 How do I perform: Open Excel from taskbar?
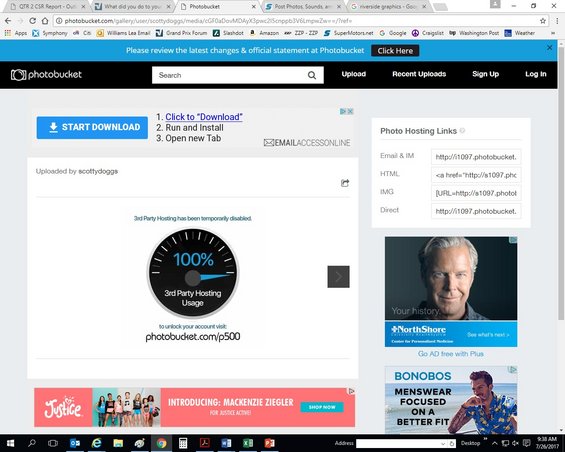[x=248, y=443]
